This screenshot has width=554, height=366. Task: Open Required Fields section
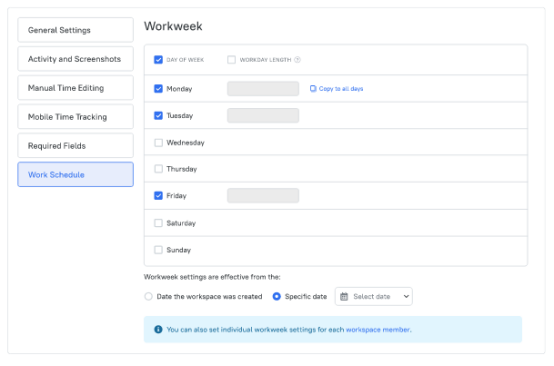(75, 146)
